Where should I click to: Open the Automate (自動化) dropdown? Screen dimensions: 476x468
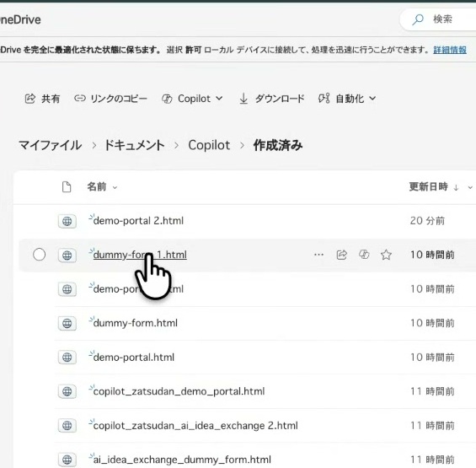tap(347, 99)
